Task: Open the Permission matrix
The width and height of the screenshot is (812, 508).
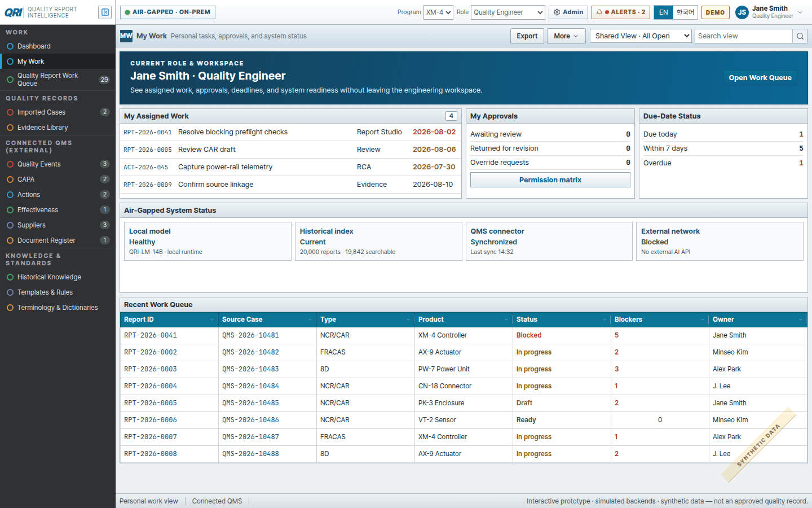Action: click(550, 180)
